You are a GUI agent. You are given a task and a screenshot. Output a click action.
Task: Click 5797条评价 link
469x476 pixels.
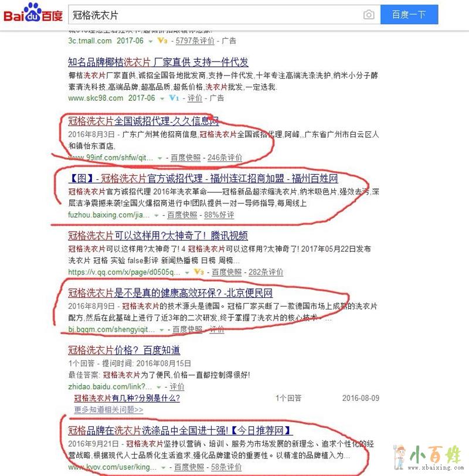(x=195, y=40)
